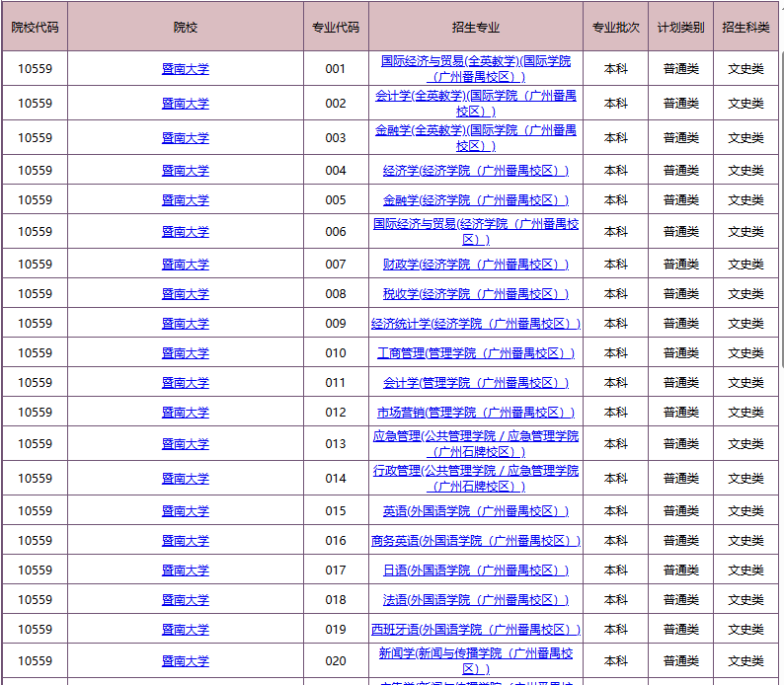Open 应急管理(公共管理学院) major link
Image resolution: width=784 pixels, height=685 pixels.
[476, 444]
